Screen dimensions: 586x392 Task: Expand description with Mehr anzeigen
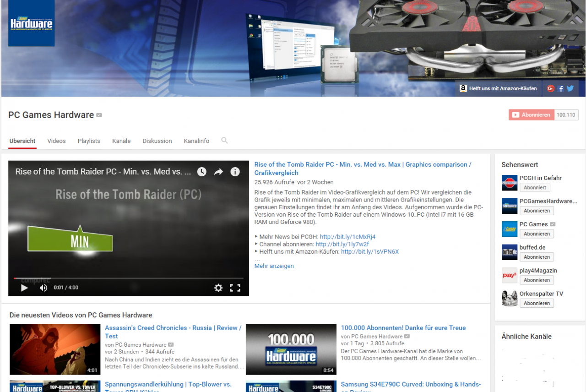pos(274,266)
